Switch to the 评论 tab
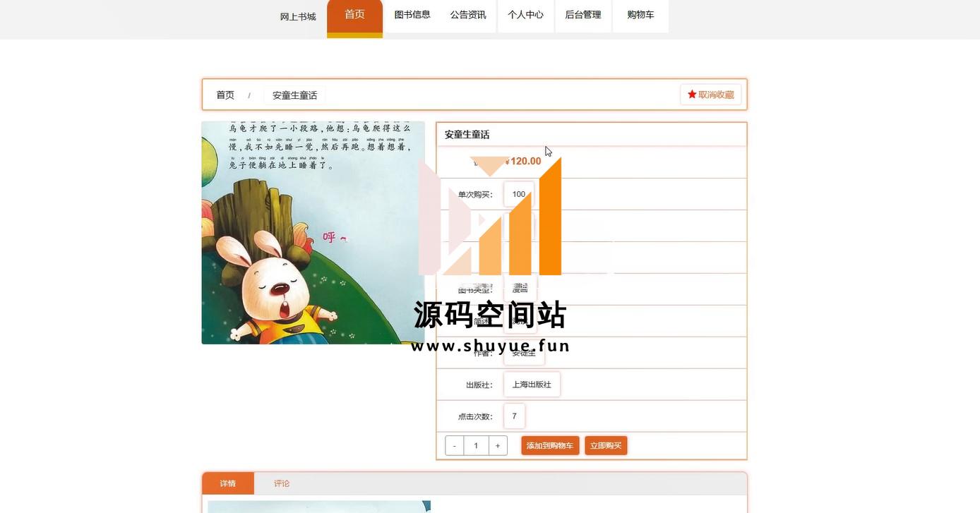The width and height of the screenshot is (980, 513). [282, 483]
